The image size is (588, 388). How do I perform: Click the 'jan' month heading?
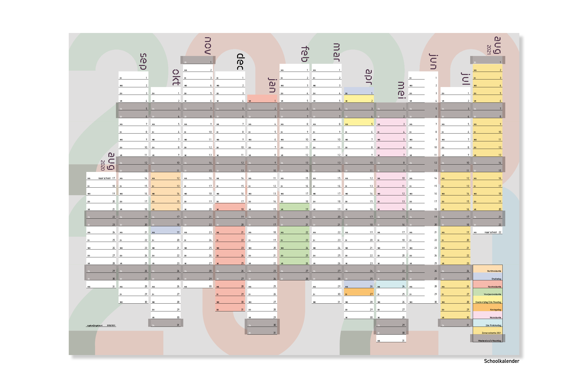(272, 85)
